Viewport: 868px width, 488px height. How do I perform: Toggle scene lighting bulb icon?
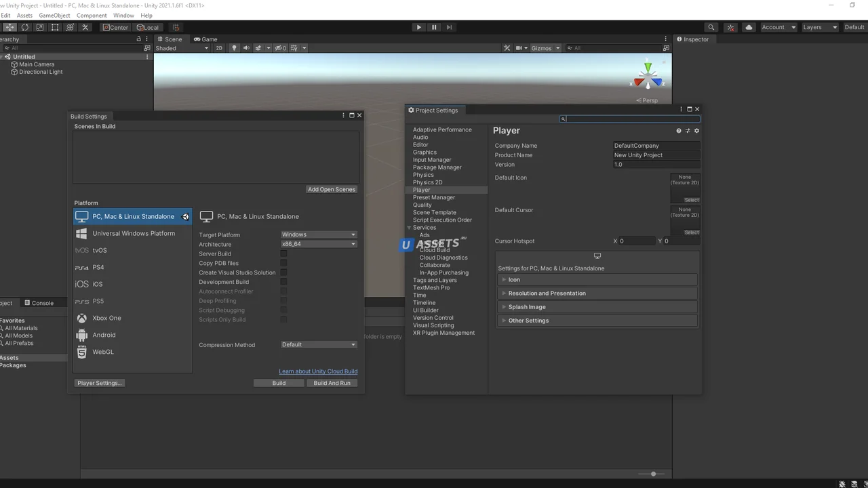coord(235,48)
